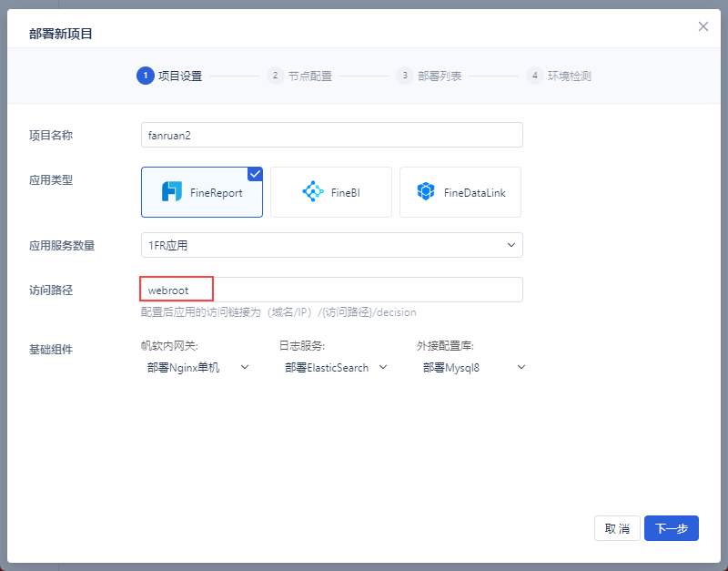Click the 应用类型 label
The image size is (728, 571).
(51, 180)
